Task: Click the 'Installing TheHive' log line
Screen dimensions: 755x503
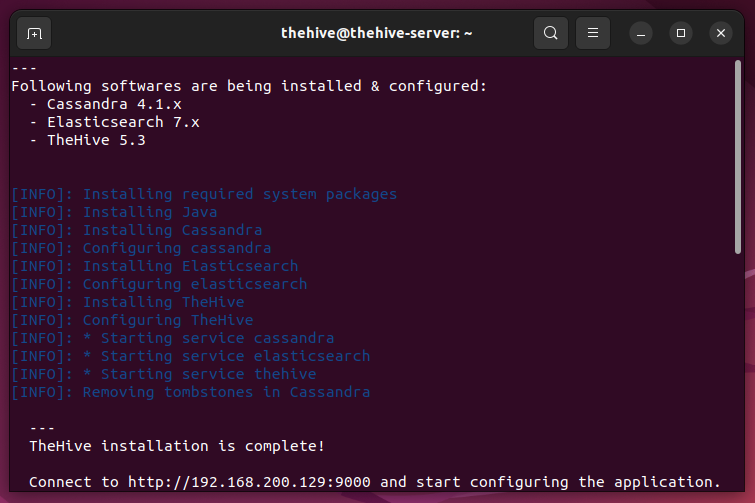Action: coord(128,302)
